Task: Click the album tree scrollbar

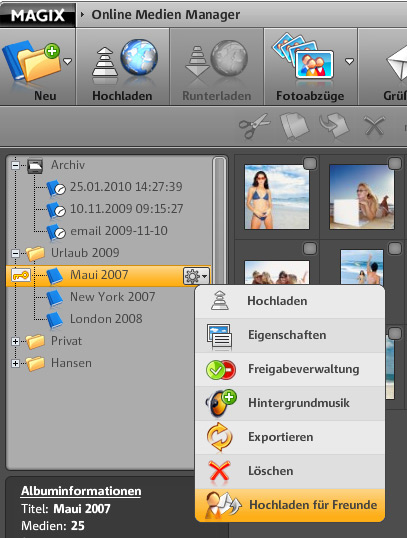Action: click(x=219, y=220)
